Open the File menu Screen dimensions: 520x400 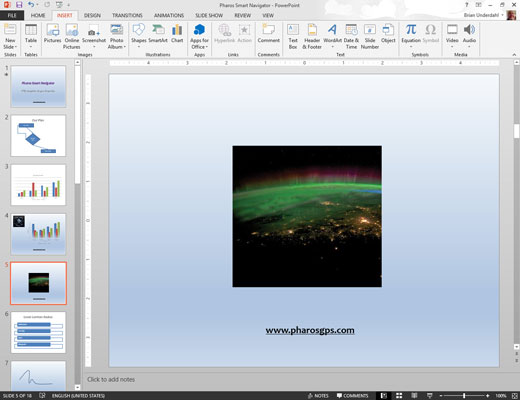tap(12, 15)
